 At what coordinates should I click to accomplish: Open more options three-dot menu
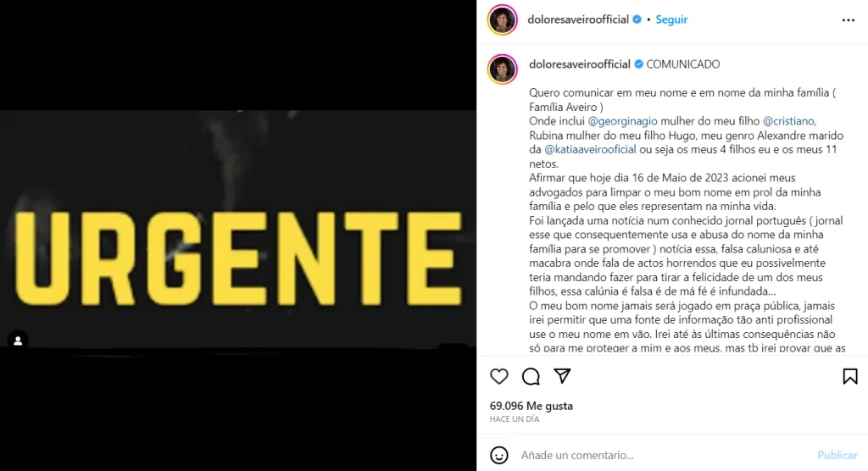tap(848, 20)
